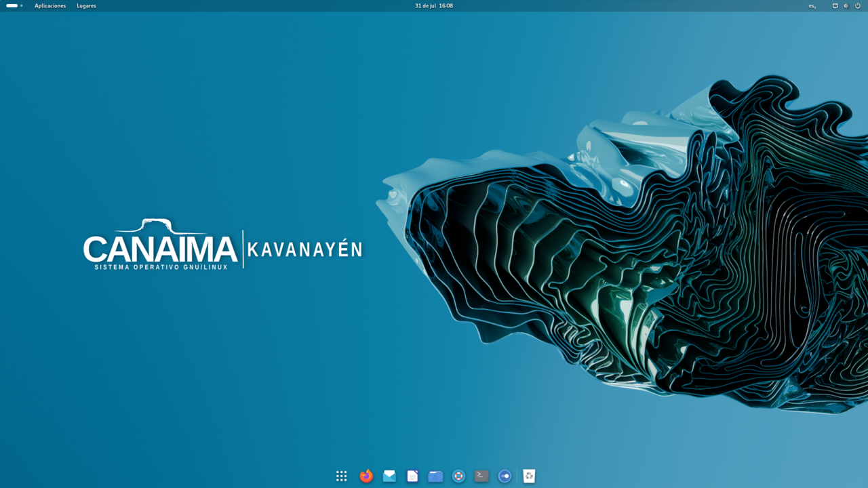
Task: Open the Lugares menu
Action: pos(86,5)
